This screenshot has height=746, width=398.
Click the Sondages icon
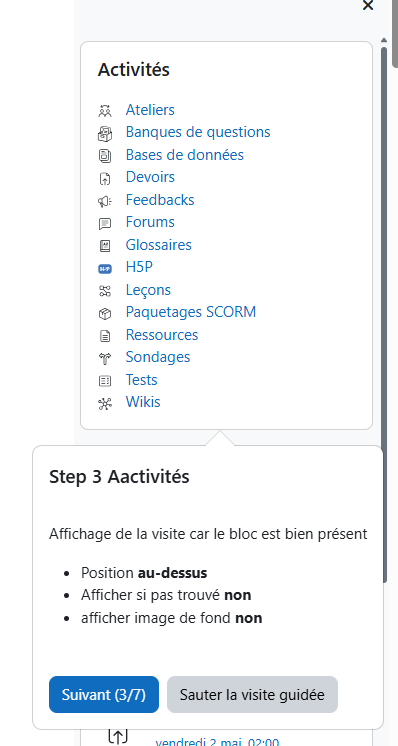[x=105, y=359]
